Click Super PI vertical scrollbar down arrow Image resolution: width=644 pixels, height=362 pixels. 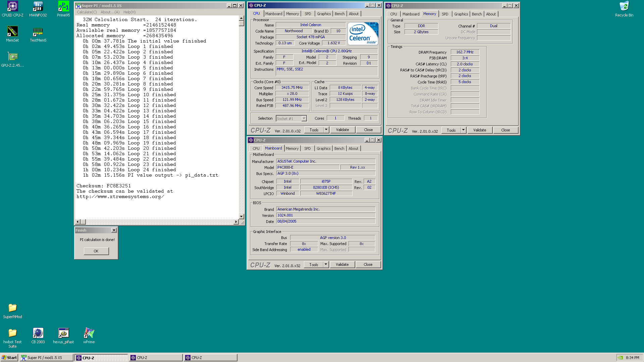tap(241, 217)
